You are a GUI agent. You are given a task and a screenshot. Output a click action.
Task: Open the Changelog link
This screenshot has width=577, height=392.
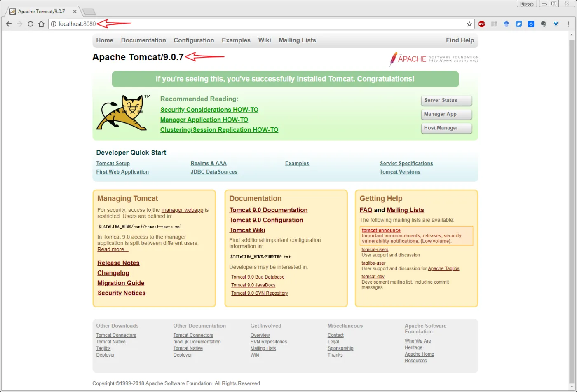pos(113,273)
